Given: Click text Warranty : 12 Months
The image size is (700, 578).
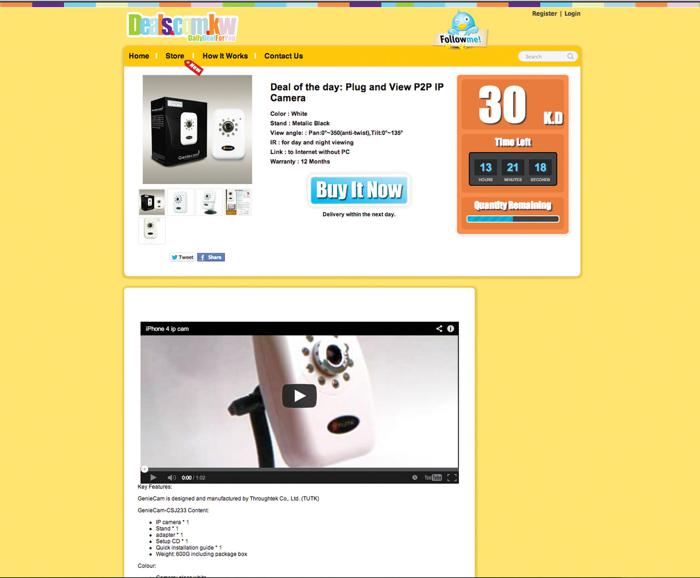Looking at the screenshot, I should [300, 162].
